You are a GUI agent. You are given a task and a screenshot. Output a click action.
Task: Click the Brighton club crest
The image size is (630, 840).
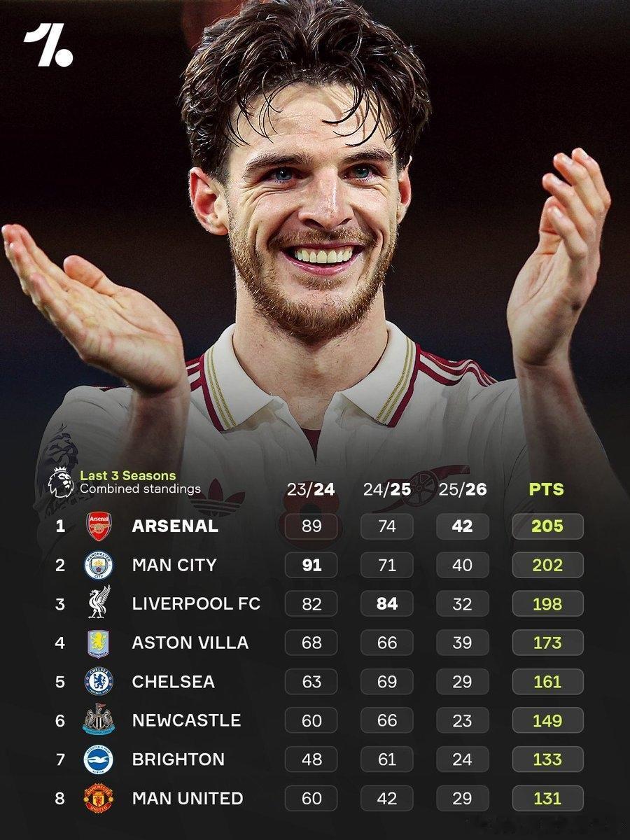click(99, 759)
